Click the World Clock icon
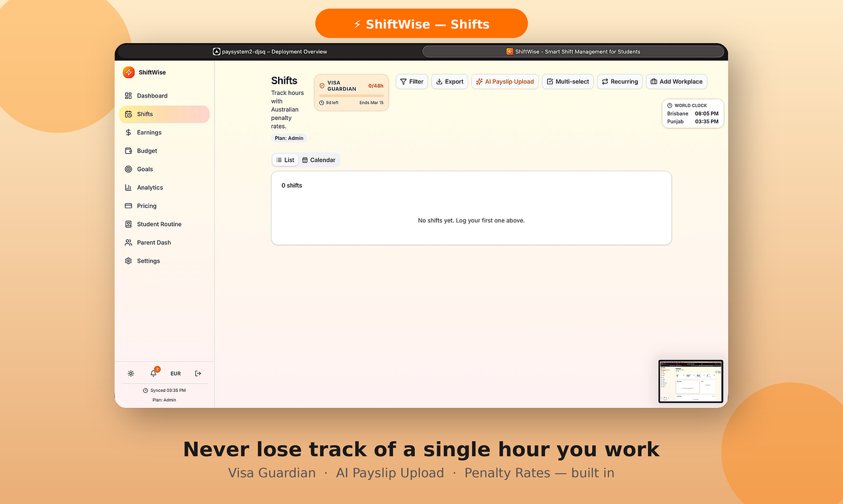This screenshot has width=843, height=504. click(670, 105)
